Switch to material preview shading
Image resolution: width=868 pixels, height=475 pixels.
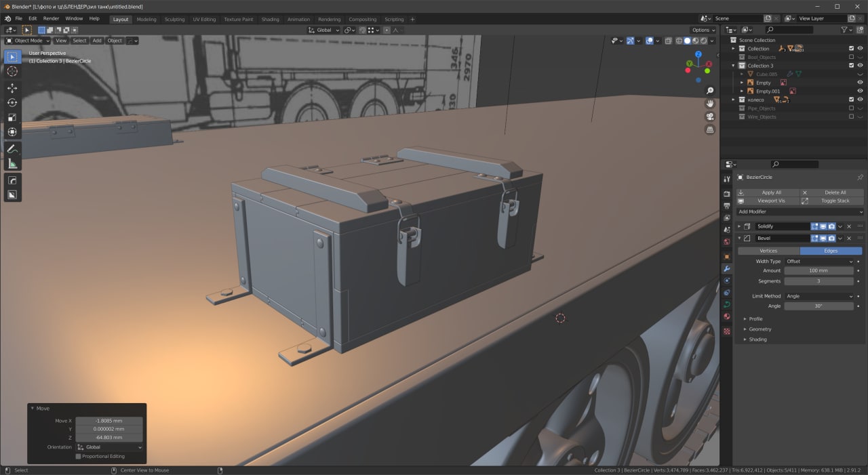point(695,41)
